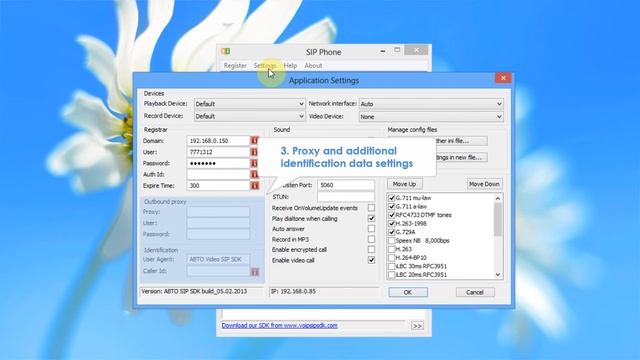Close the Application Settings dialog
Viewport: 640px width, 360px height.
[503, 78]
